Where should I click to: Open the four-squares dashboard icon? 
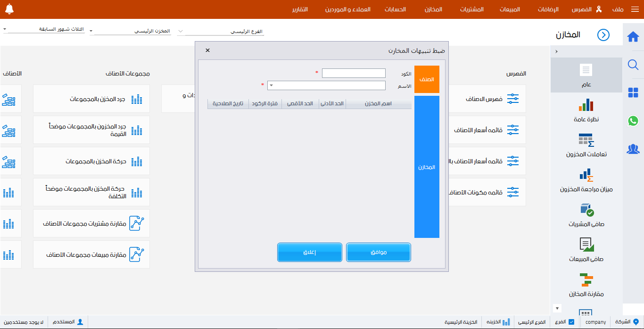pyautogui.click(x=633, y=93)
